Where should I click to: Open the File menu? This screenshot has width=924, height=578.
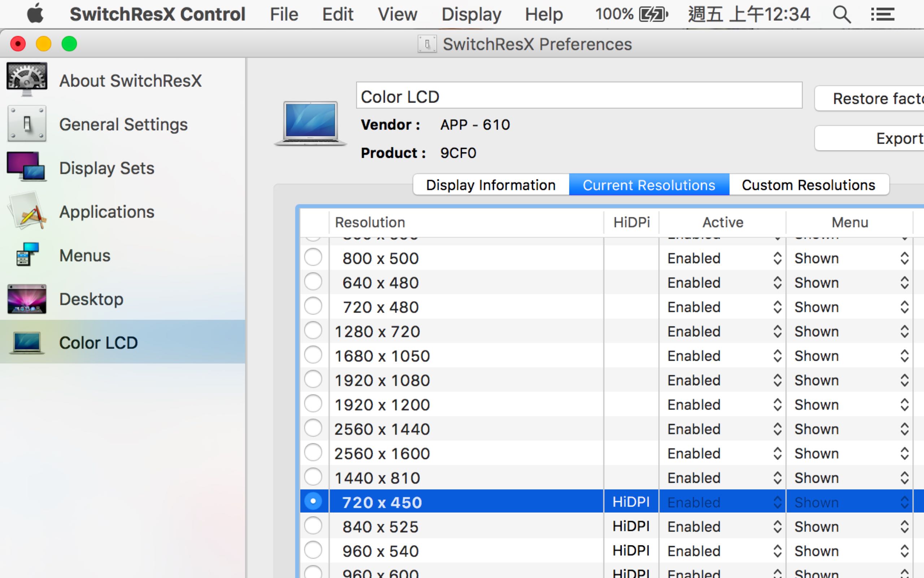(284, 14)
